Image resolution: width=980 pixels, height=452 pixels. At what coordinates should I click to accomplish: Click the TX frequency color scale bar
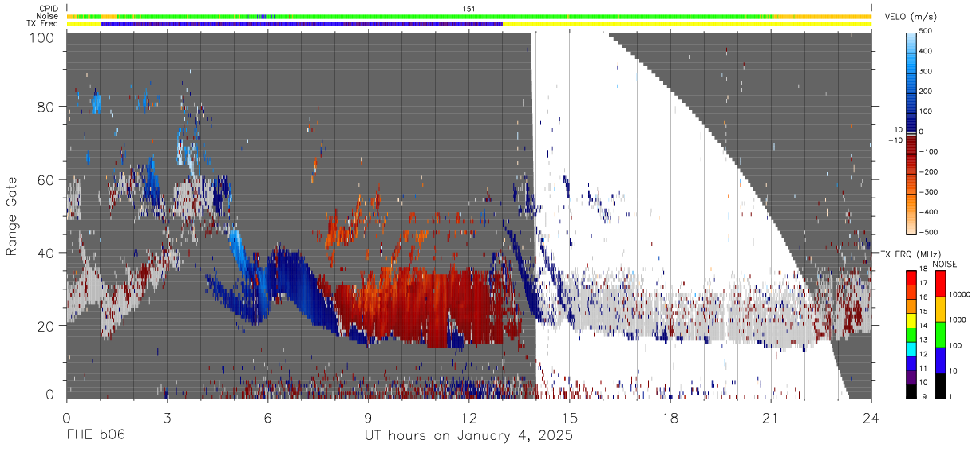click(910, 333)
